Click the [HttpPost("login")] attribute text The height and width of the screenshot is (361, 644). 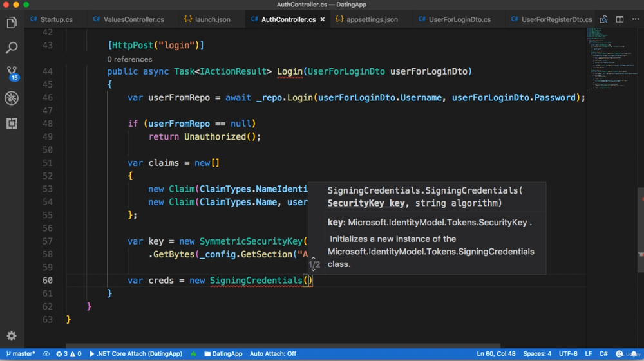156,45
